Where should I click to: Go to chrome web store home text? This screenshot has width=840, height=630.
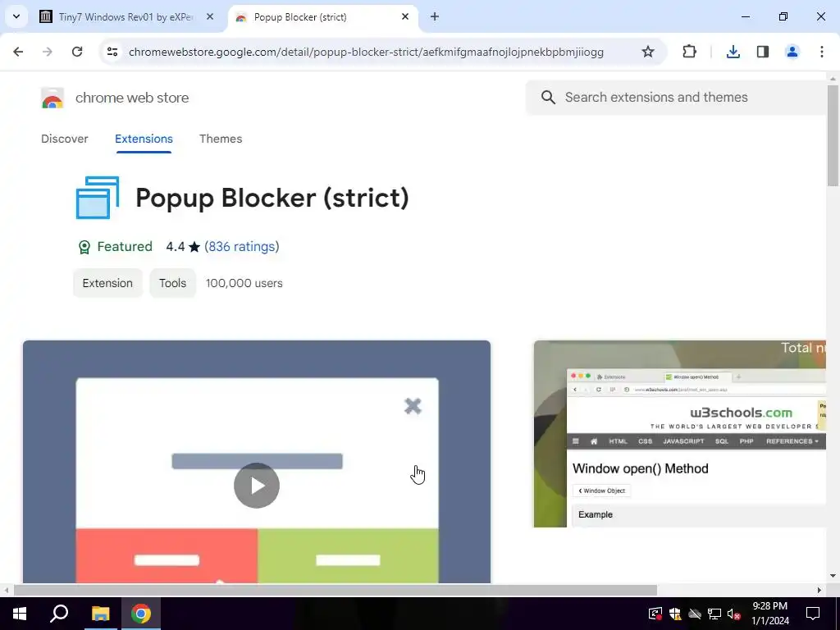(x=132, y=98)
